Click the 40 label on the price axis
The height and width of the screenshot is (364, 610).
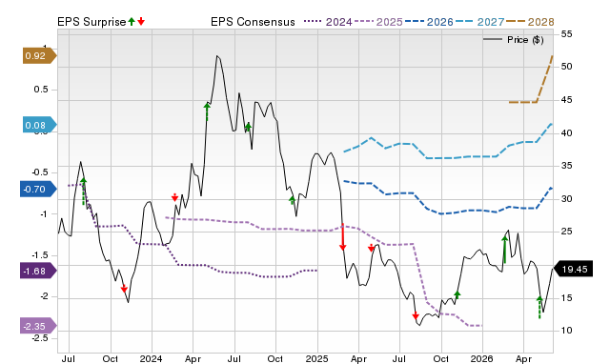click(x=566, y=133)
